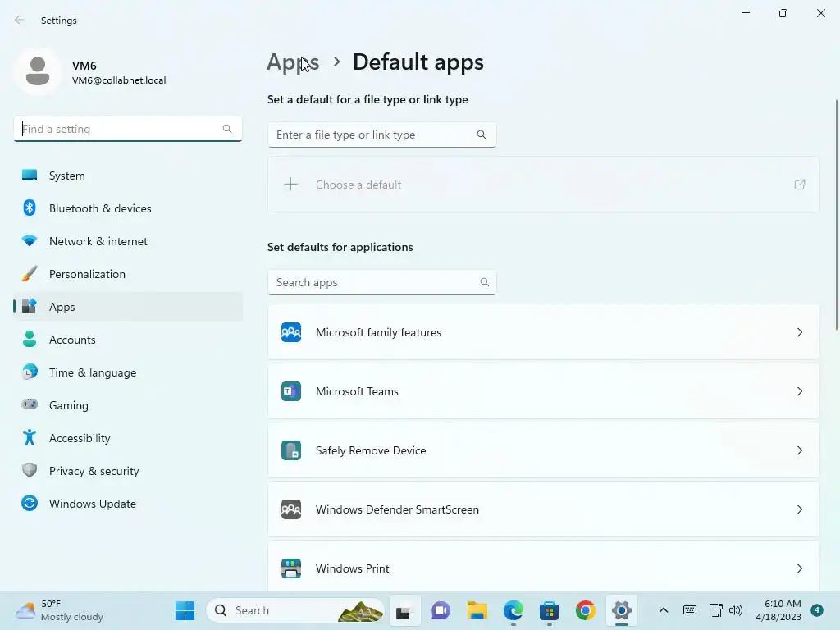Click the Microsoft family features app icon
The height and width of the screenshot is (630, 840).
pyautogui.click(x=291, y=332)
